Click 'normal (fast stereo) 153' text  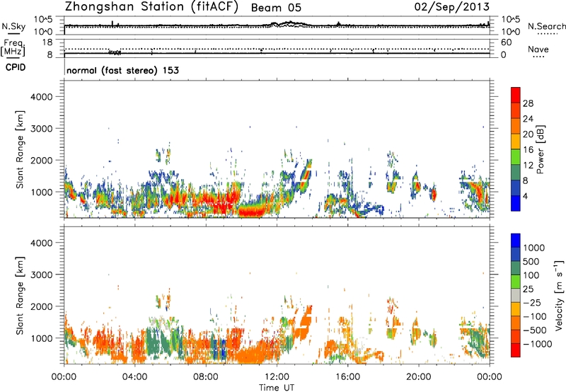coord(122,70)
